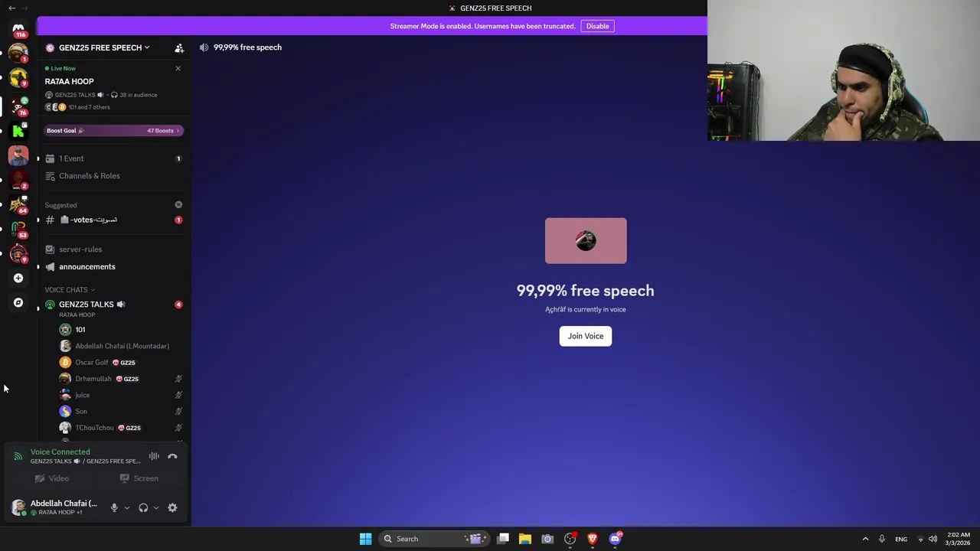Show hidden system tray icons
Screen dimensions: 980x551
(x=865, y=539)
